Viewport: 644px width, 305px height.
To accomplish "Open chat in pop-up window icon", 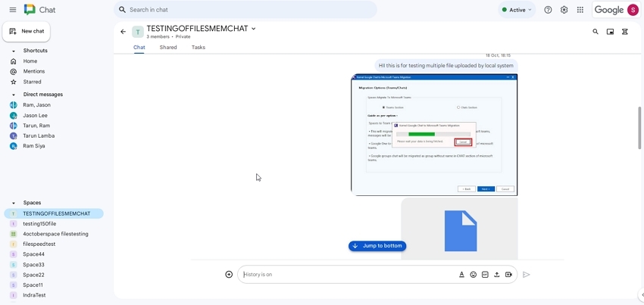I will pos(611,32).
